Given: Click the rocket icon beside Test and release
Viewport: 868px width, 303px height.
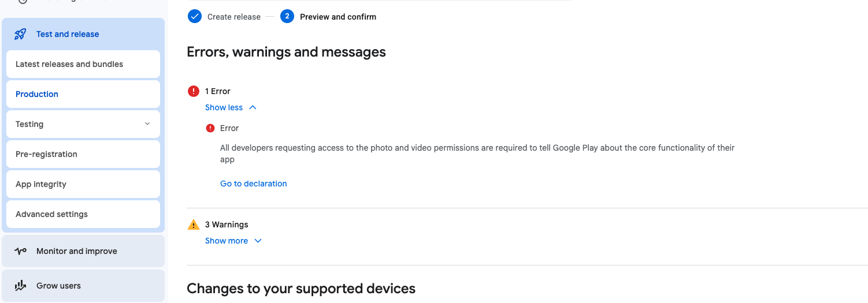Looking at the screenshot, I should 20,34.
